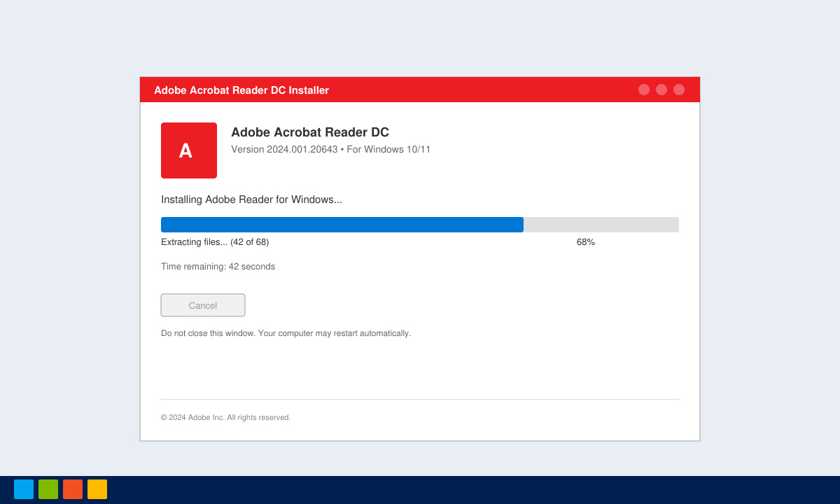The height and width of the screenshot is (504, 840).
Task: Click the green taskbar icon
Action: (48, 489)
